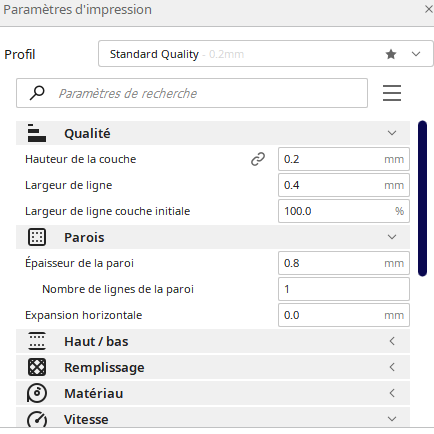Close the Paramètres d'impression panel
434x434 pixels.
click(x=429, y=9)
